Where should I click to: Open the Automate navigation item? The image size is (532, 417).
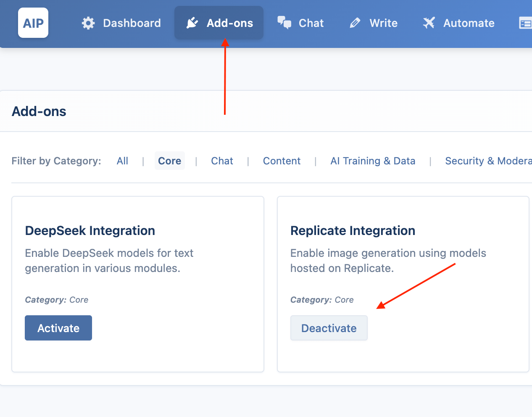458,23
